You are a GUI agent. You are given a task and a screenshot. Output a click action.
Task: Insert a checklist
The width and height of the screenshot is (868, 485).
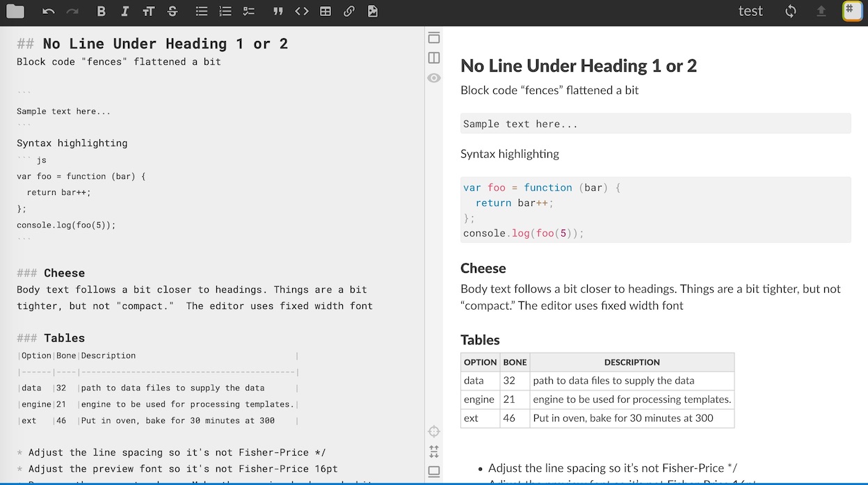click(249, 11)
